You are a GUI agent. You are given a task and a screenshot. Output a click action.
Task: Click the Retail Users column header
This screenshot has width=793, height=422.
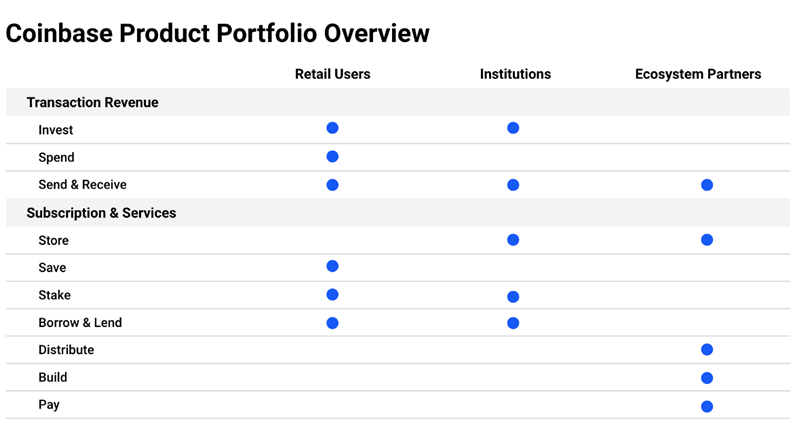333,74
